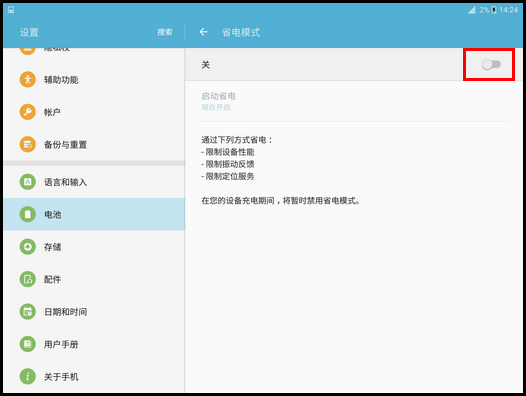The image size is (526, 396).
Task: Click the signal strength status icon
Action: click(x=472, y=10)
